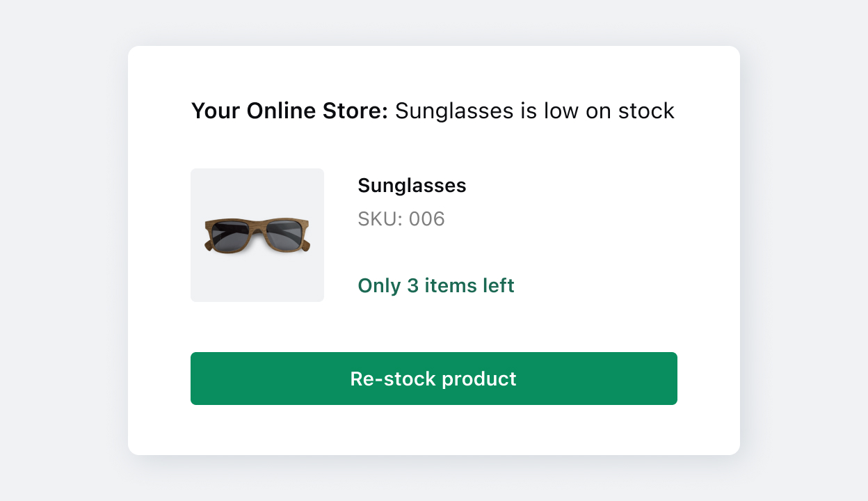The height and width of the screenshot is (501, 868).
Task: Click the bold Your Online Store label
Action: pos(289,111)
